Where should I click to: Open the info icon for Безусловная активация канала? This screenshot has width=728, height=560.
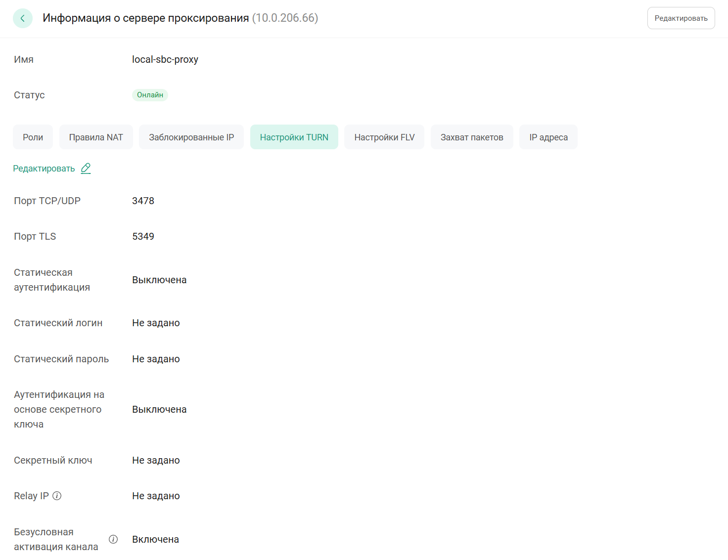click(113, 539)
